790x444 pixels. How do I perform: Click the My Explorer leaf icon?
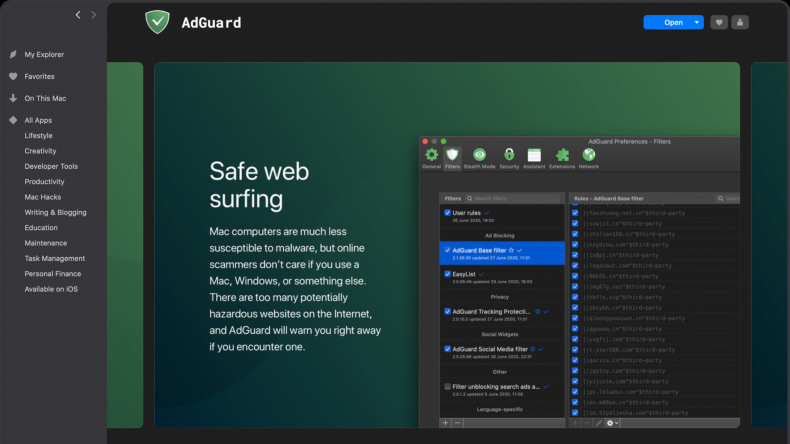tap(13, 54)
